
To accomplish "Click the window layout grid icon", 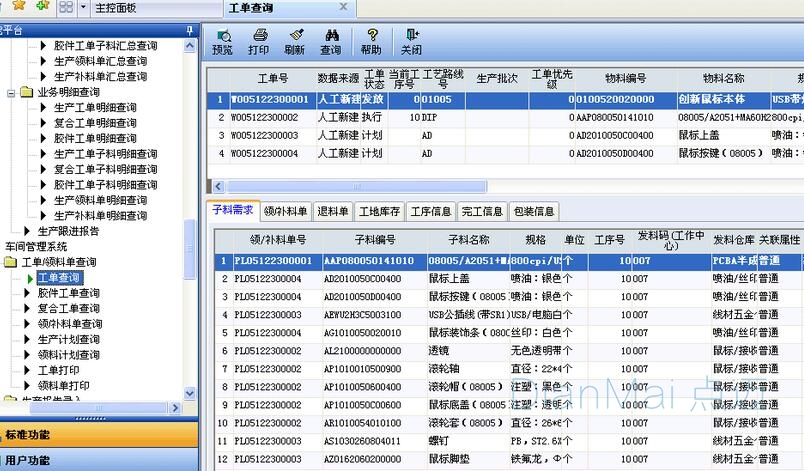I will 66,7.
